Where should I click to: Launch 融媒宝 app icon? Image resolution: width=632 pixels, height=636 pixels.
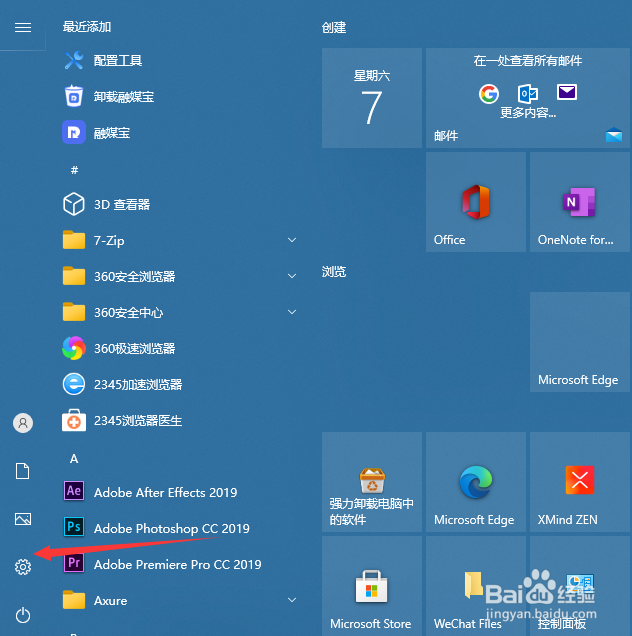74,132
